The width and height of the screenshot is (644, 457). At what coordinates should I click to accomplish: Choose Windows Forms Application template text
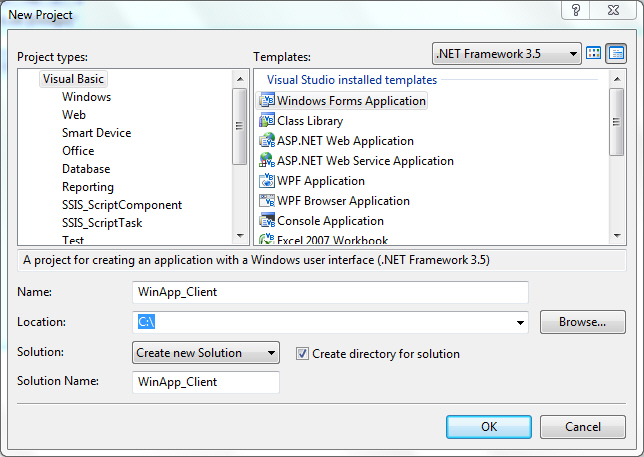[x=351, y=101]
